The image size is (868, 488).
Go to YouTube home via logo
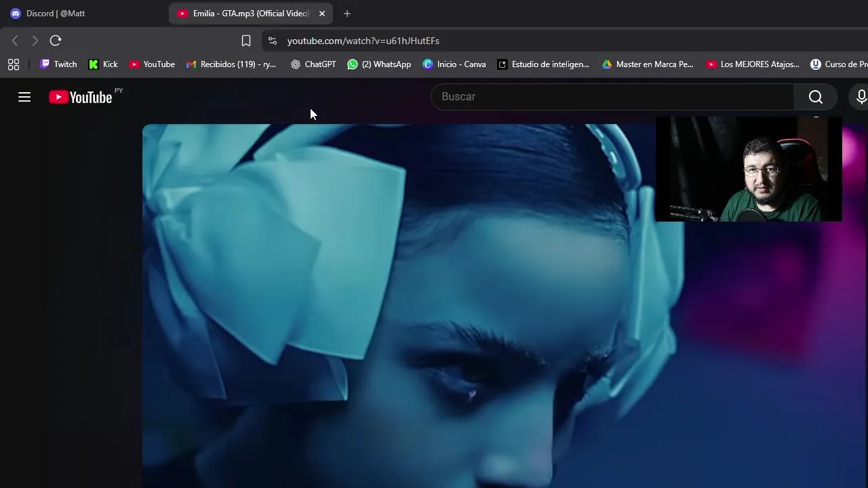[80, 97]
